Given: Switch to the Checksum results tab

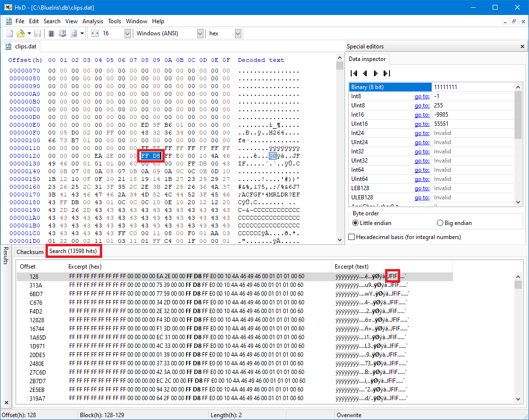Looking at the screenshot, I should pyautogui.click(x=30, y=252).
